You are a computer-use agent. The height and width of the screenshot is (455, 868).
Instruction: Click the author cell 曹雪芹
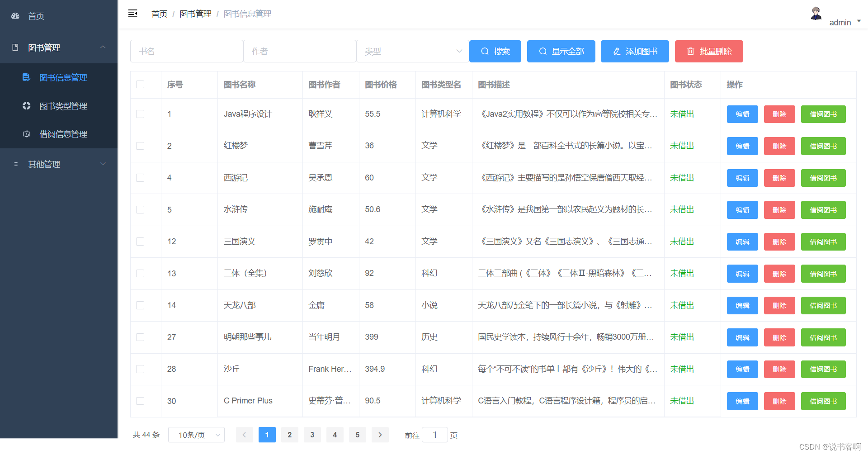(320, 146)
